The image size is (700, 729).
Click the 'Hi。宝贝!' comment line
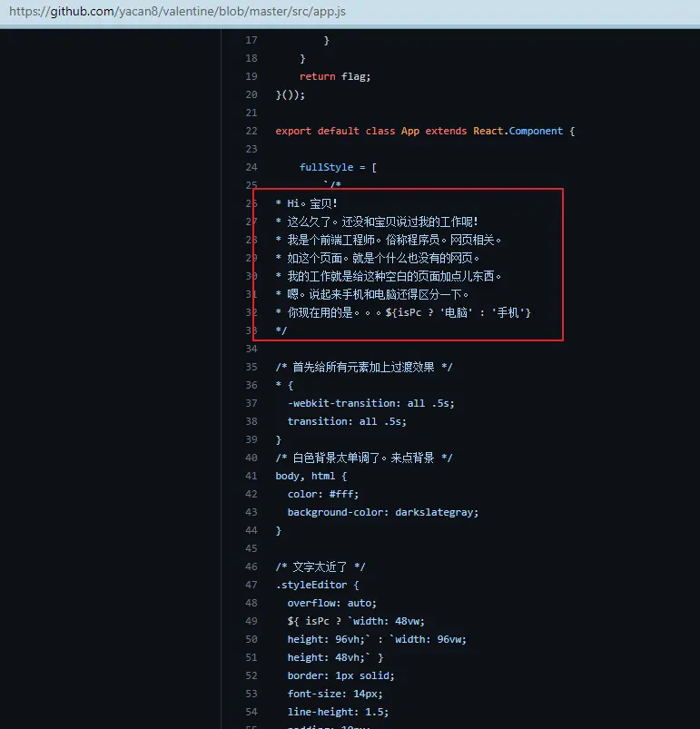tap(306, 203)
